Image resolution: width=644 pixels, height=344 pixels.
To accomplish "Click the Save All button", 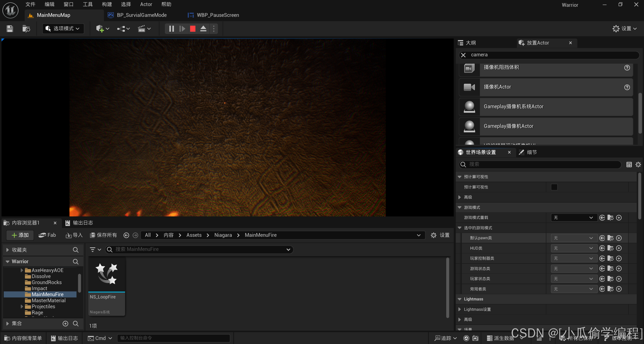I will (x=103, y=235).
